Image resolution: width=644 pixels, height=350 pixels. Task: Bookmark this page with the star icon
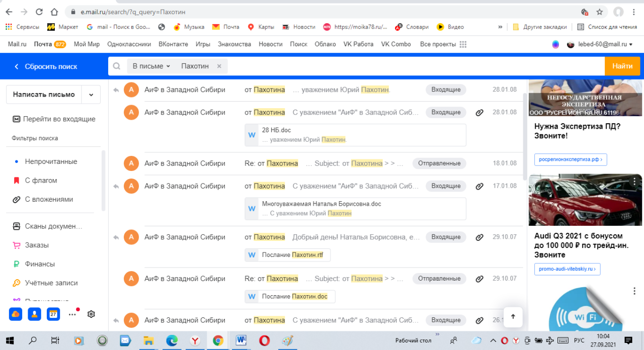(599, 12)
